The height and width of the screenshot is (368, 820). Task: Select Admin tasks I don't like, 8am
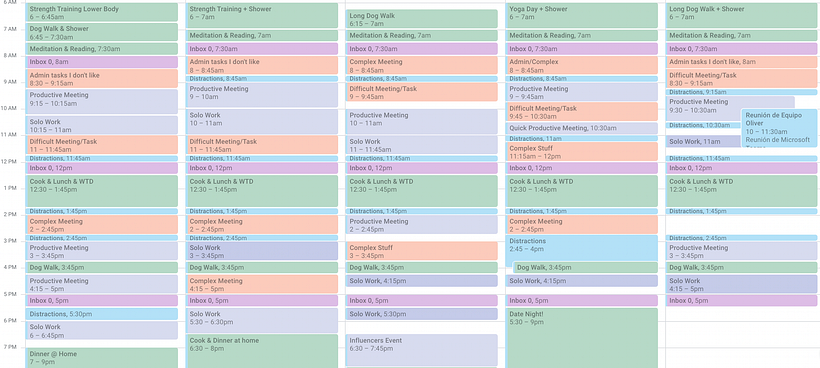pos(741,62)
